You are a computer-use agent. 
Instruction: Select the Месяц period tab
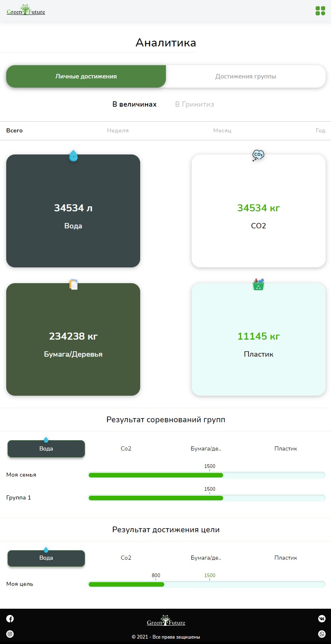pos(222,130)
